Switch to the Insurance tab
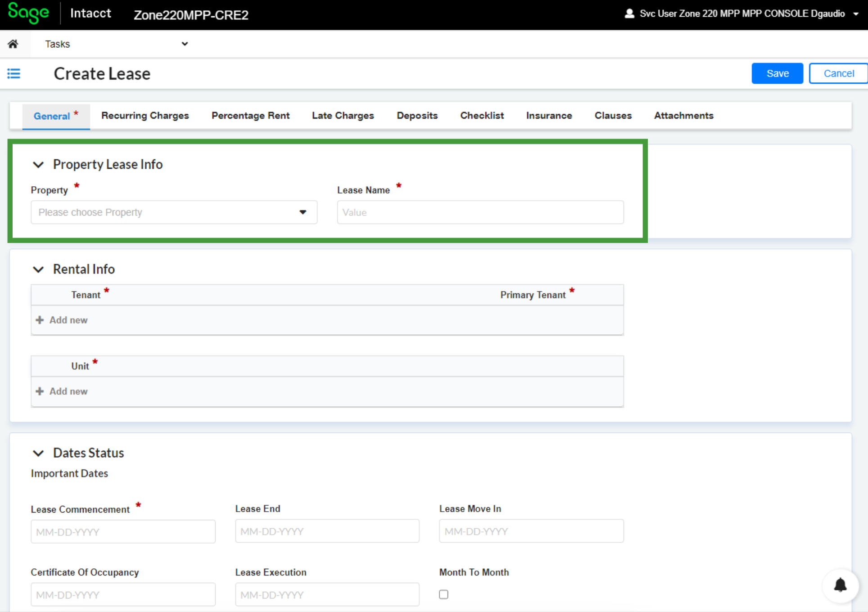The width and height of the screenshot is (868, 612). pyautogui.click(x=549, y=116)
